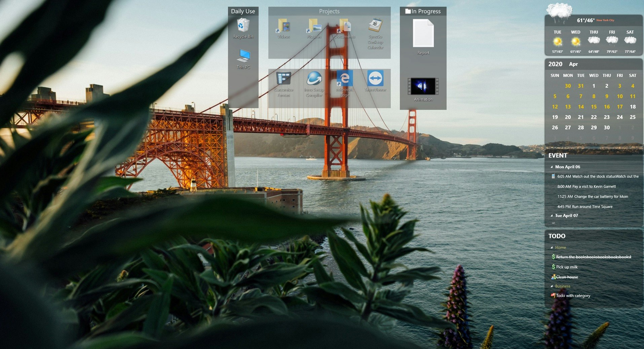
Task: Uncheck the completed 'Clean house' todo
Action: click(x=553, y=277)
